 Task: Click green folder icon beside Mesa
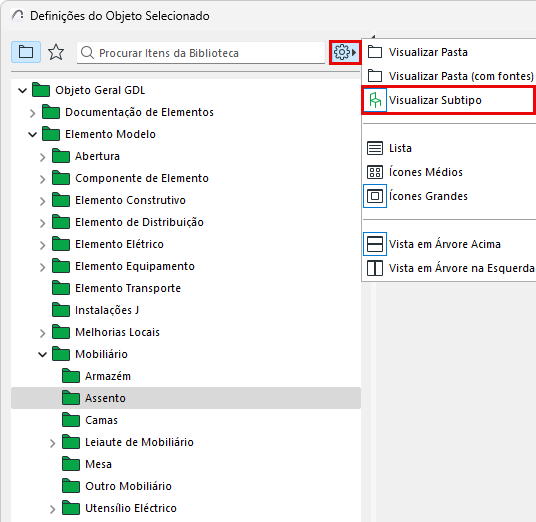pos(71,464)
